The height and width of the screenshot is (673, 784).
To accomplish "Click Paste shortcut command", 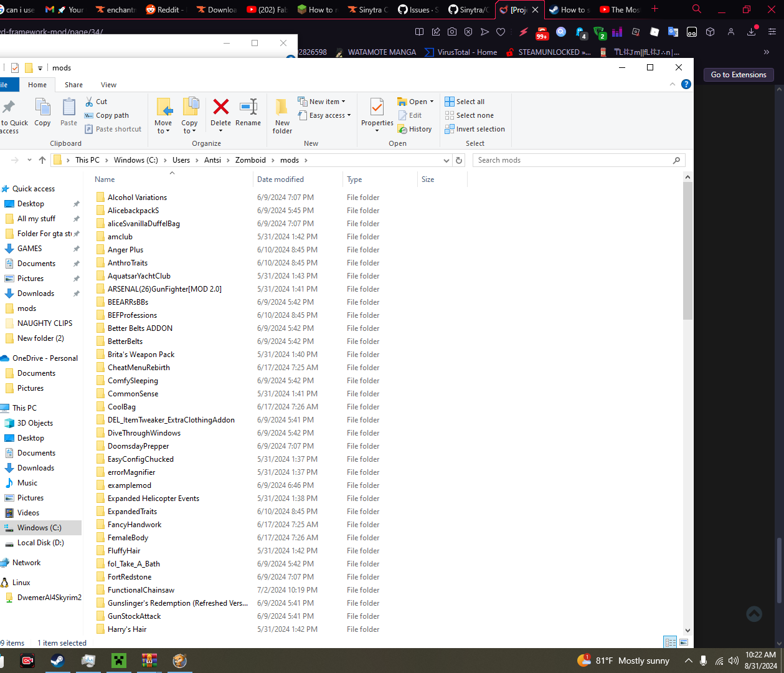I will [113, 129].
